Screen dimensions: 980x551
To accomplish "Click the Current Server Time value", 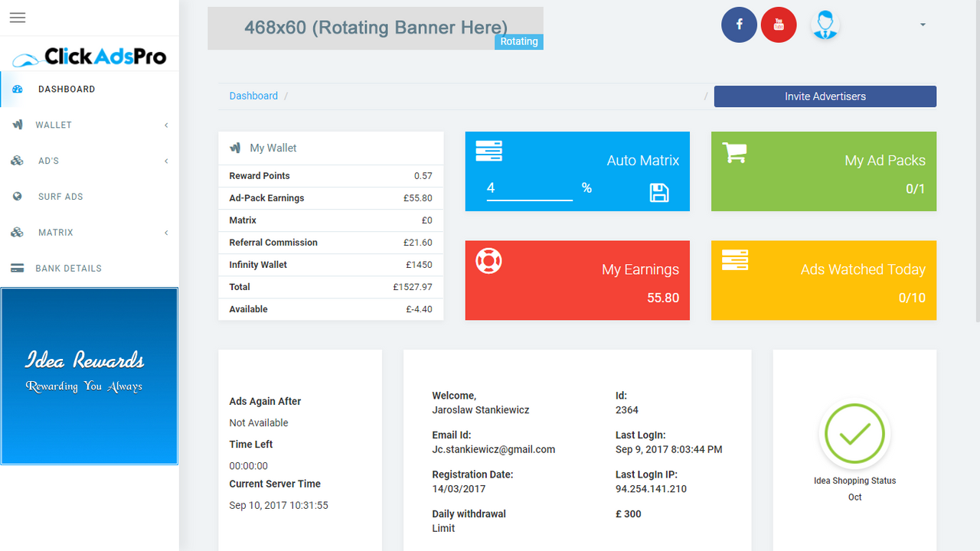I will click(x=279, y=505).
